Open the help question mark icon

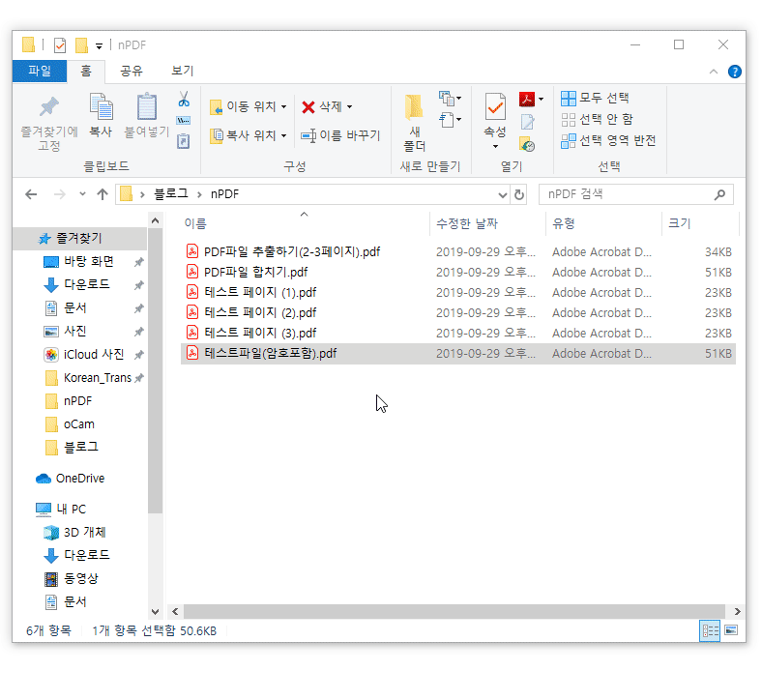tap(734, 72)
